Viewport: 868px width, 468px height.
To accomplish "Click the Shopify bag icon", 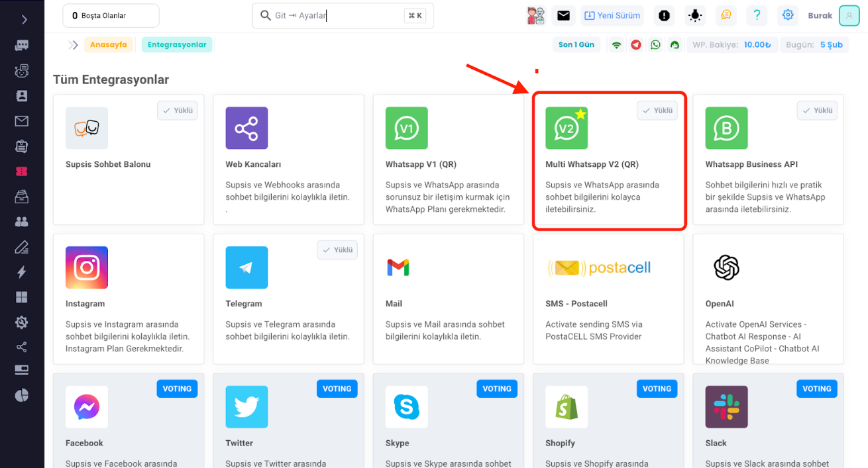I will (x=567, y=407).
